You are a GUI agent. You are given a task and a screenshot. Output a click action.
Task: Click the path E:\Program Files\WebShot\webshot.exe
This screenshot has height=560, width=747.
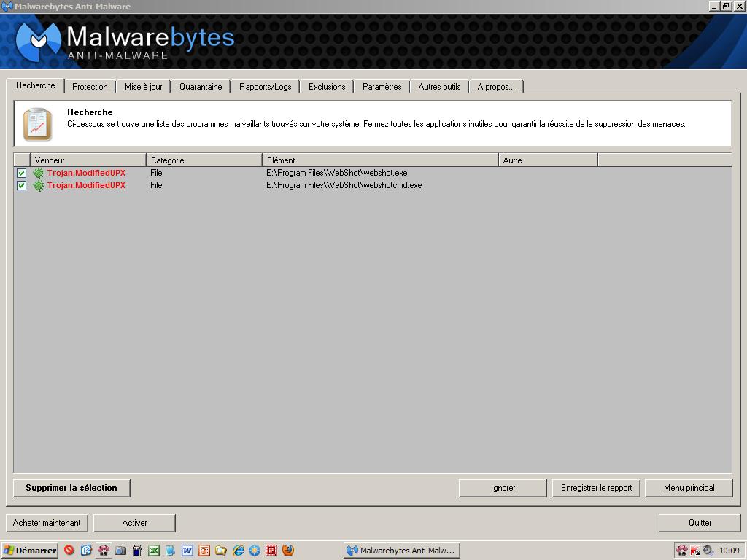click(337, 173)
